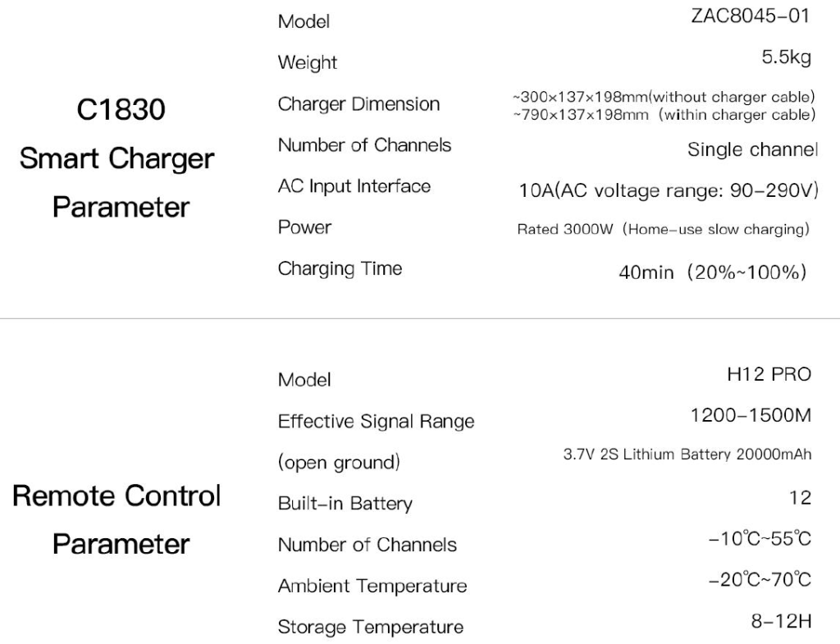Select the 1200-1500M range value
840x644 pixels.
(x=751, y=416)
